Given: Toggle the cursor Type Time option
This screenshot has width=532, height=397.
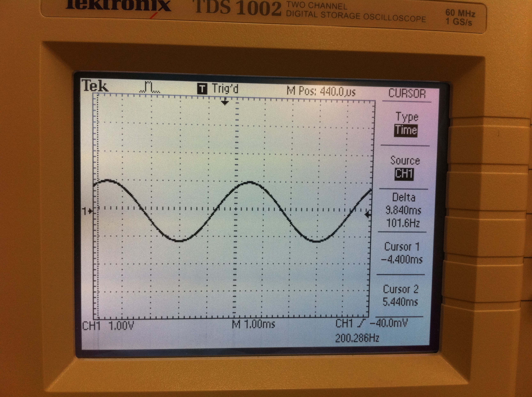Looking at the screenshot, I should click(406, 130).
